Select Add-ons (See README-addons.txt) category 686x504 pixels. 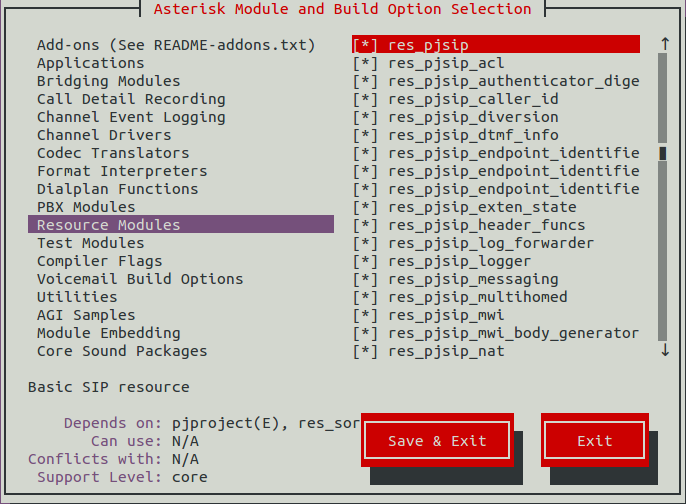tap(176, 45)
